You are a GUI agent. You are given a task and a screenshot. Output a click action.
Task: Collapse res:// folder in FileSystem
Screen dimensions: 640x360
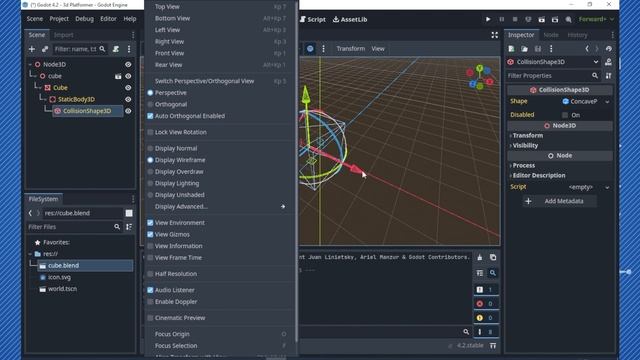(30, 254)
